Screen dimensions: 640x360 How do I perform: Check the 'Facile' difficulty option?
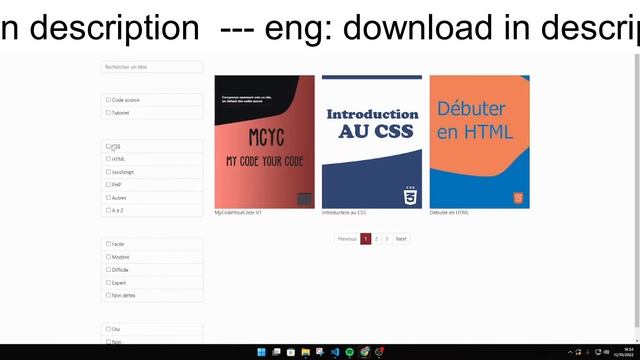click(x=108, y=244)
